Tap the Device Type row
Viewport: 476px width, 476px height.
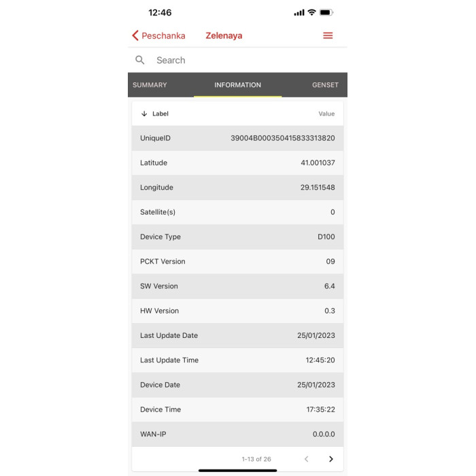click(237, 237)
